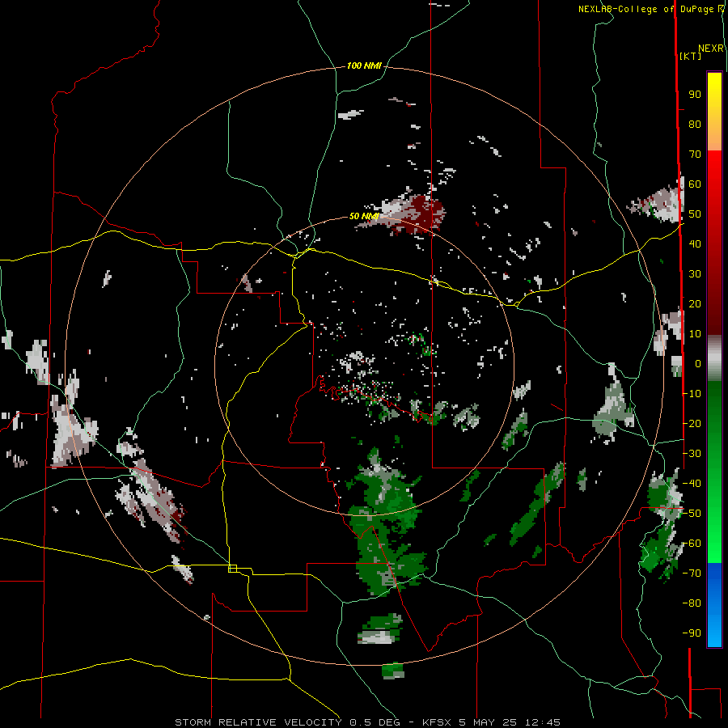
Task: Click the gray zero-velocity segment of the color scale
Action: pyautogui.click(x=714, y=358)
